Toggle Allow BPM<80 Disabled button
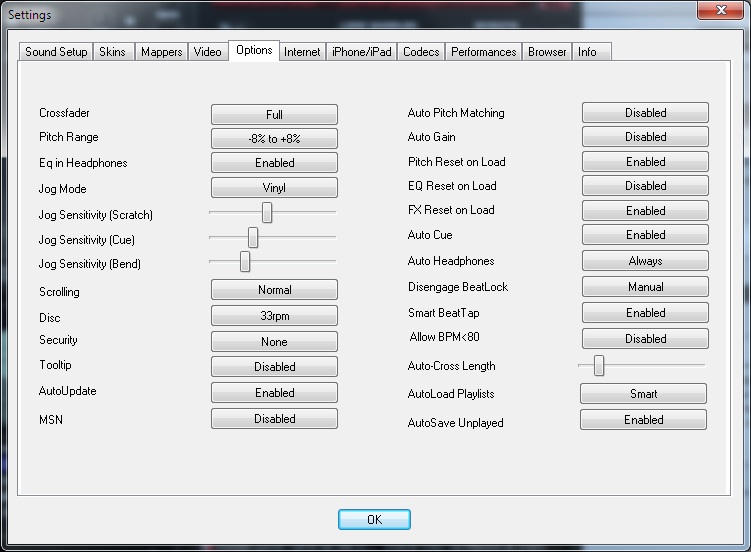 pyautogui.click(x=645, y=338)
